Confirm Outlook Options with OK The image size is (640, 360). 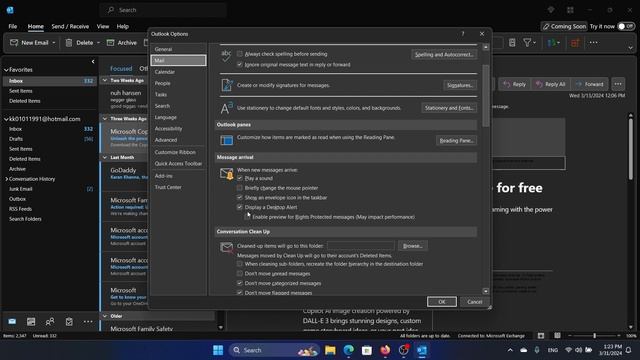coord(442,302)
